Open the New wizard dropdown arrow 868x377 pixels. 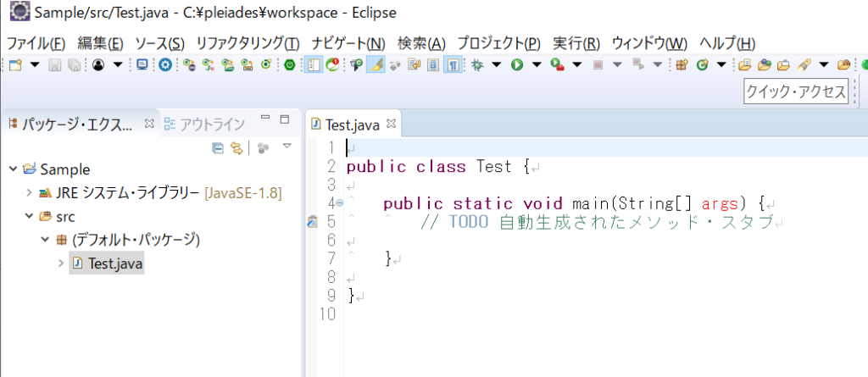[x=35, y=65]
